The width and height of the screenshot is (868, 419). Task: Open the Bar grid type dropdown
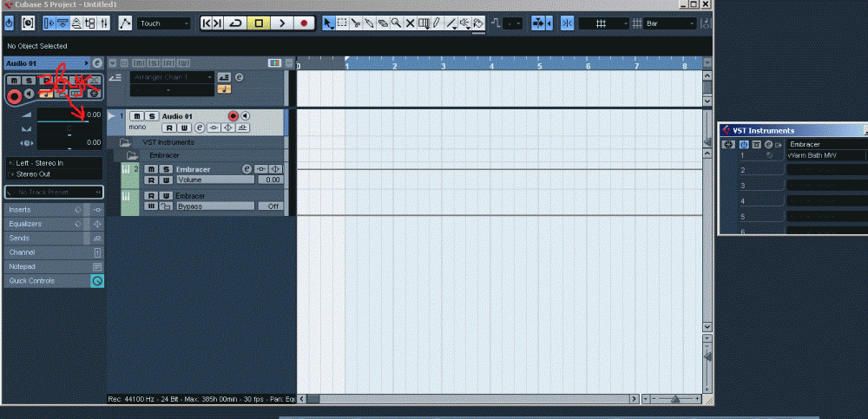[x=670, y=23]
